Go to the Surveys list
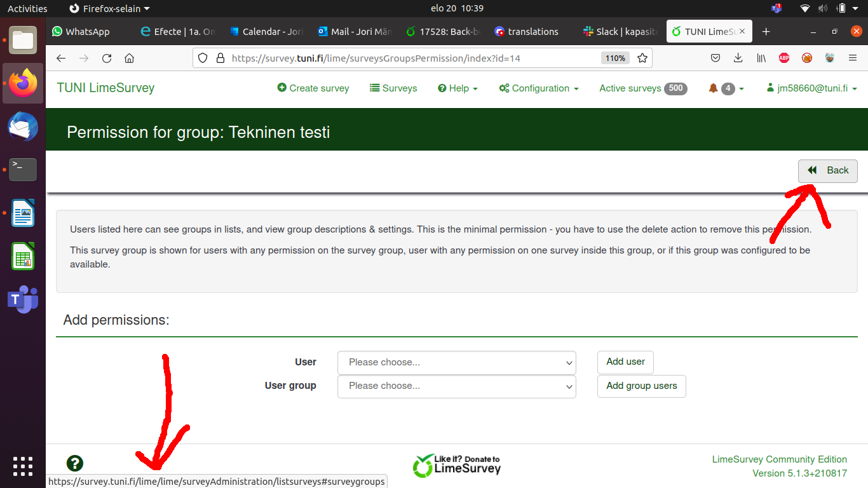 pyautogui.click(x=393, y=88)
